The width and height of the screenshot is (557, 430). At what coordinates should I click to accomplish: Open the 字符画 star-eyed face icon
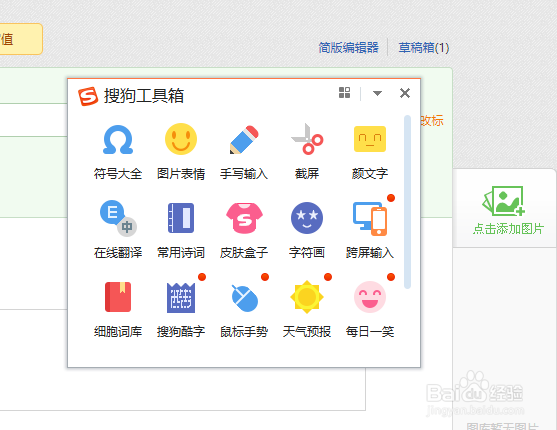click(307, 218)
